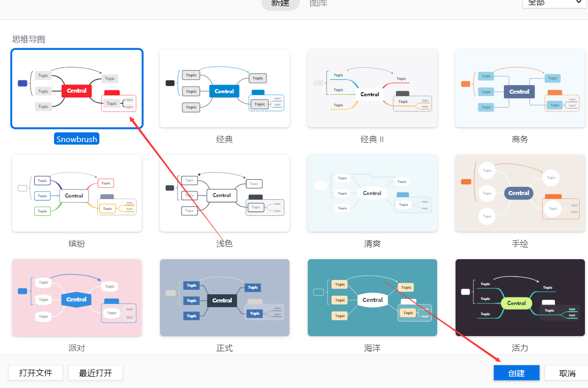Select the 浅色 light template
Image resolution: width=588 pixels, height=388 pixels.
point(224,193)
